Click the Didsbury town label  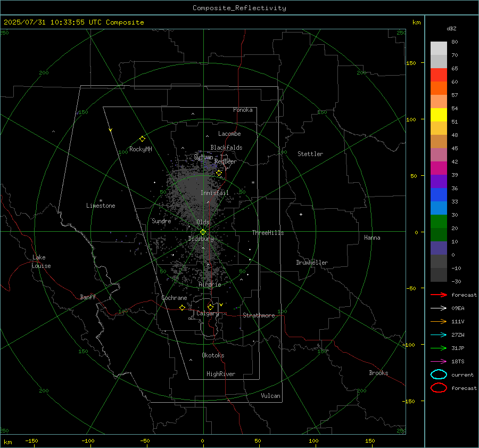(x=201, y=239)
